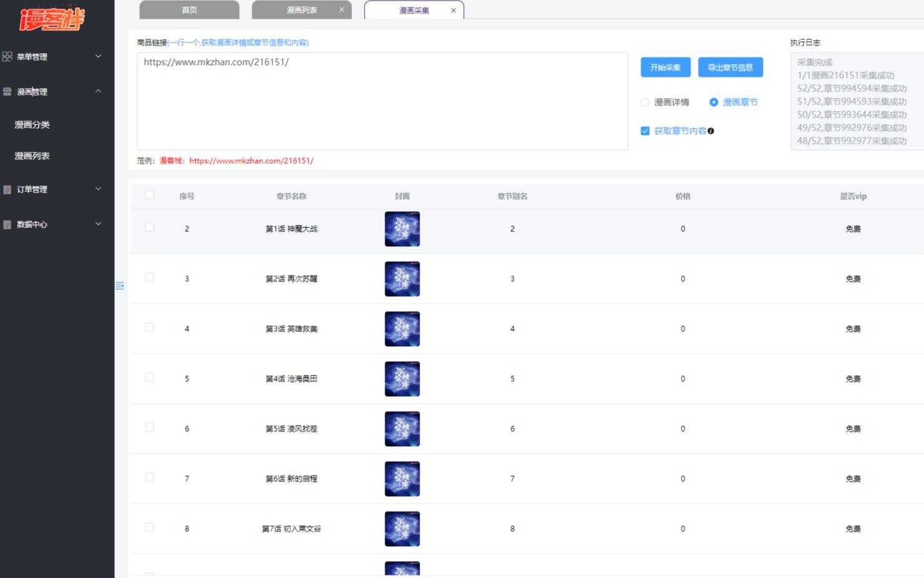Click 采集完成 log line
The width and height of the screenshot is (924, 578).
point(815,62)
